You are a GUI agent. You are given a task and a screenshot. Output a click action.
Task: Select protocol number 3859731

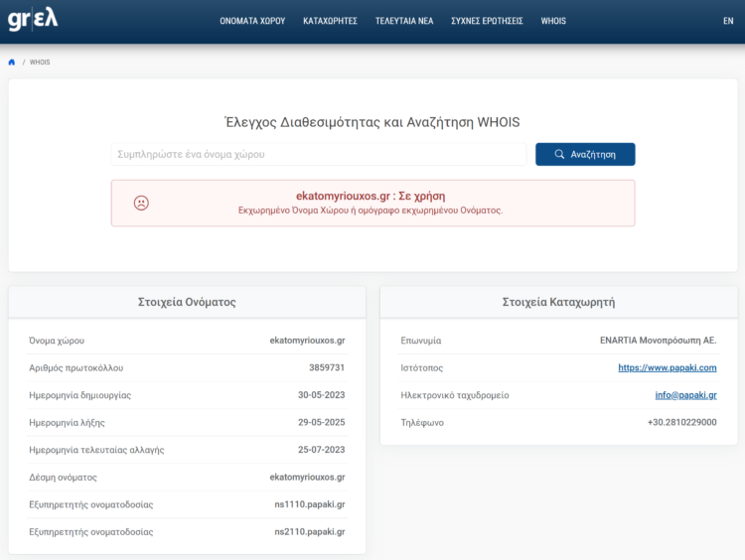tap(327, 367)
